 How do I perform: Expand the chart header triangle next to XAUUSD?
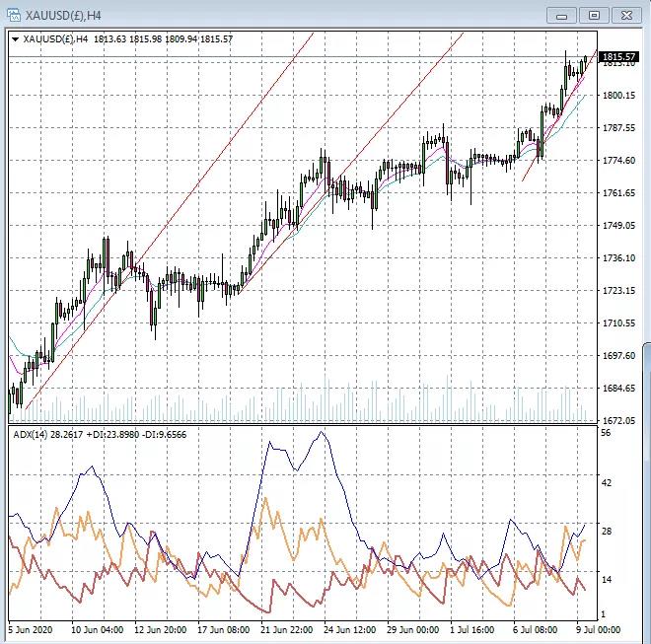pyautogui.click(x=16, y=39)
